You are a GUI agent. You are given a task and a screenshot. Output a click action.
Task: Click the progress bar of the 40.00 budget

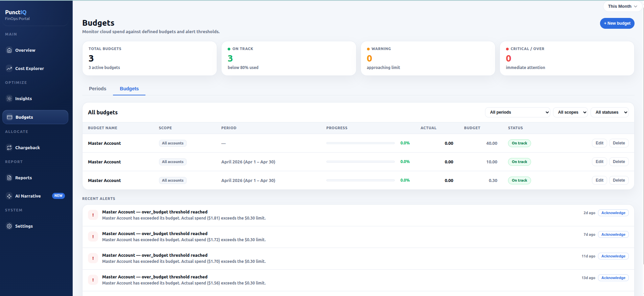point(360,143)
